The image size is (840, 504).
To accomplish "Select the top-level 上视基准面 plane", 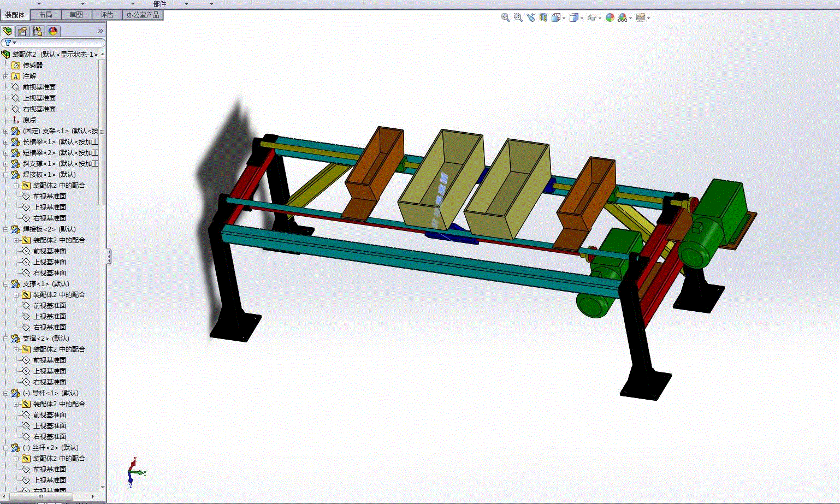I will (x=39, y=98).
